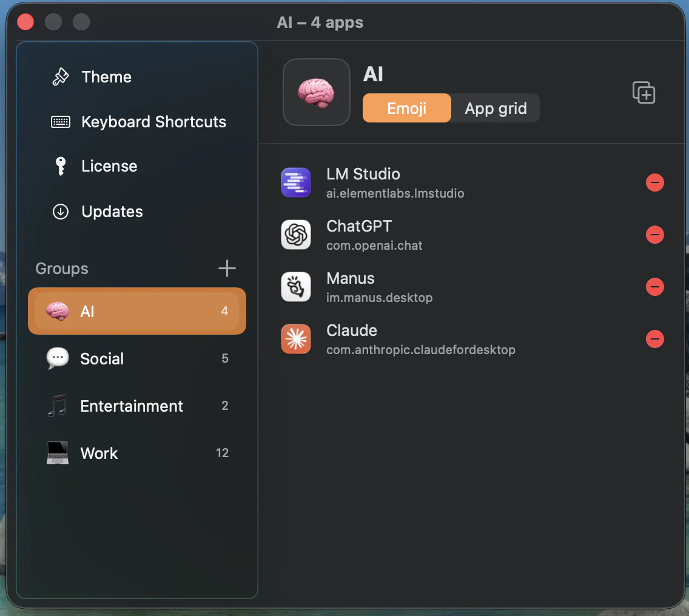Remove Manus from the group
Screen dimensions: 689x616
click(x=654, y=287)
